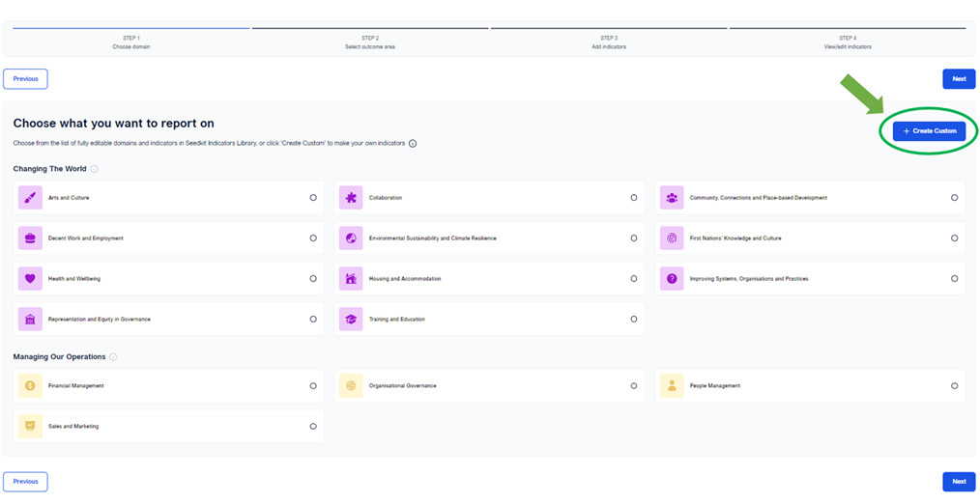Click the Financial Management dollar icon

coord(30,386)
